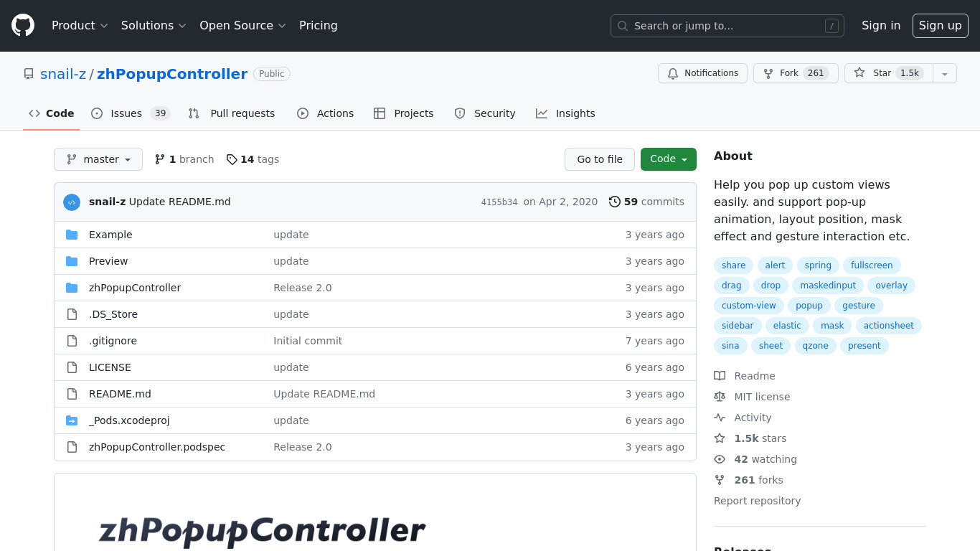Click the Star icon
Image resolution: width=980 pixels, height=551 pixels.
point(859,73)
